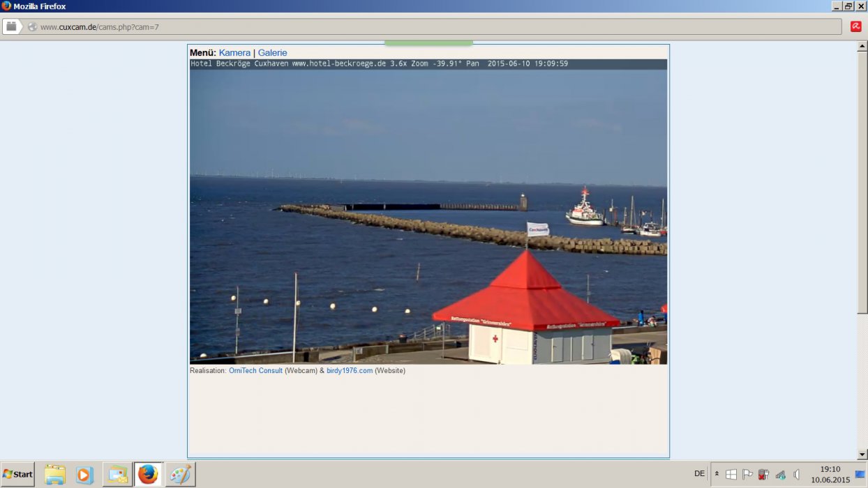Open the Paint palette taskbar icon
Viewport: 868px width, 488px height.
click(x=180, y=475)
